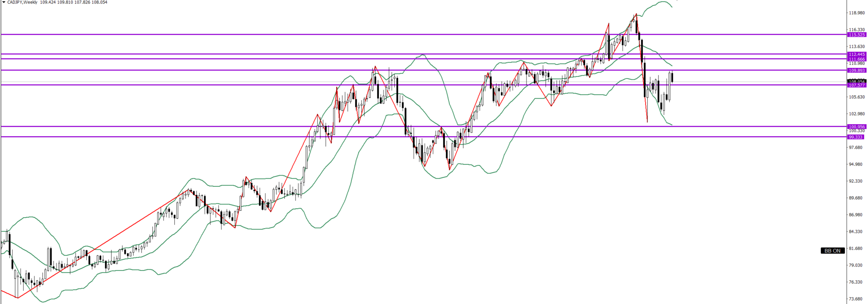Image resolution: width=868 pixels, height=304 pixels.
Task: Click the 73.680 value on price axis
Action: tap(855, 299)
